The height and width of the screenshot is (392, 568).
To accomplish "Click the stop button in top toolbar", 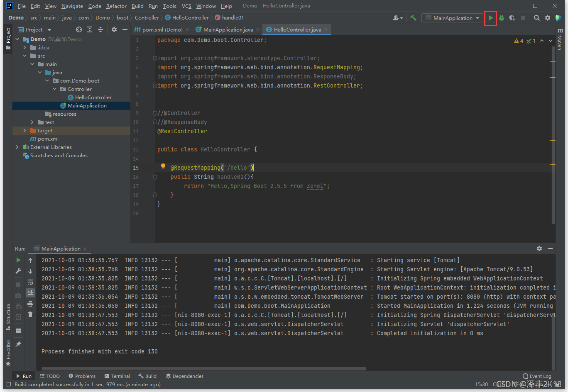I will (523, 18).
